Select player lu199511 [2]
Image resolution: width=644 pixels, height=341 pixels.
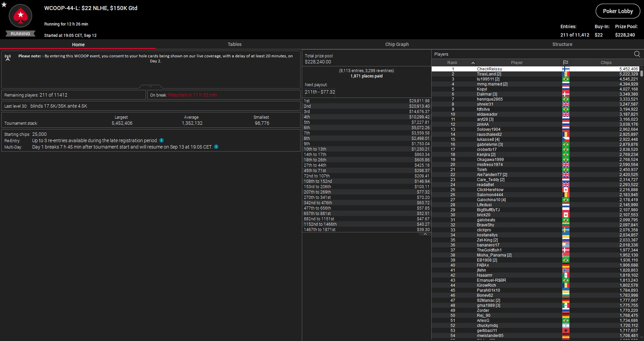coord(535,79)
